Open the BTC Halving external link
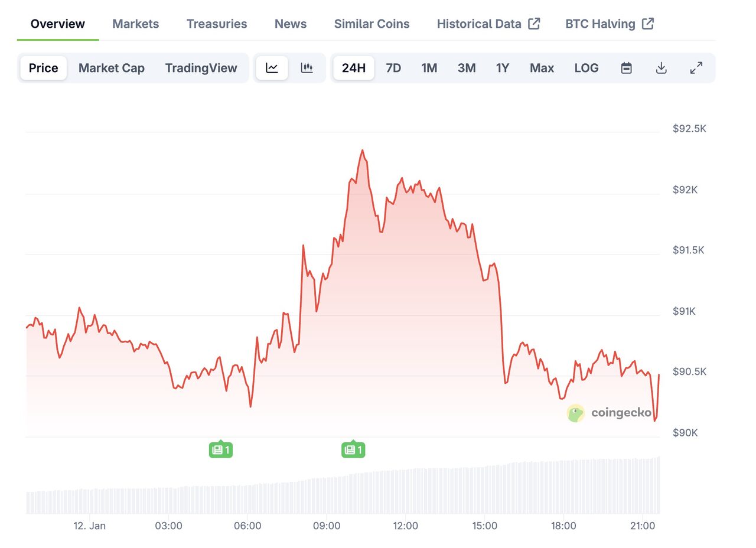 tap(610, 24)
